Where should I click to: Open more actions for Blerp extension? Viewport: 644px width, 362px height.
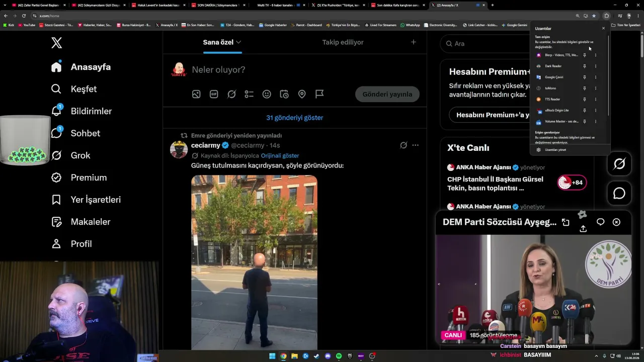(596, 55)
